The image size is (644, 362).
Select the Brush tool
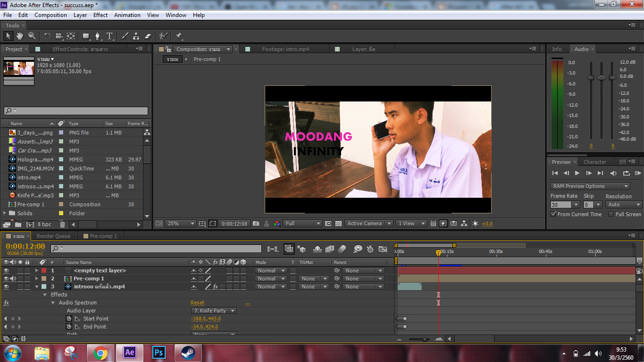(x=125, y=36)
